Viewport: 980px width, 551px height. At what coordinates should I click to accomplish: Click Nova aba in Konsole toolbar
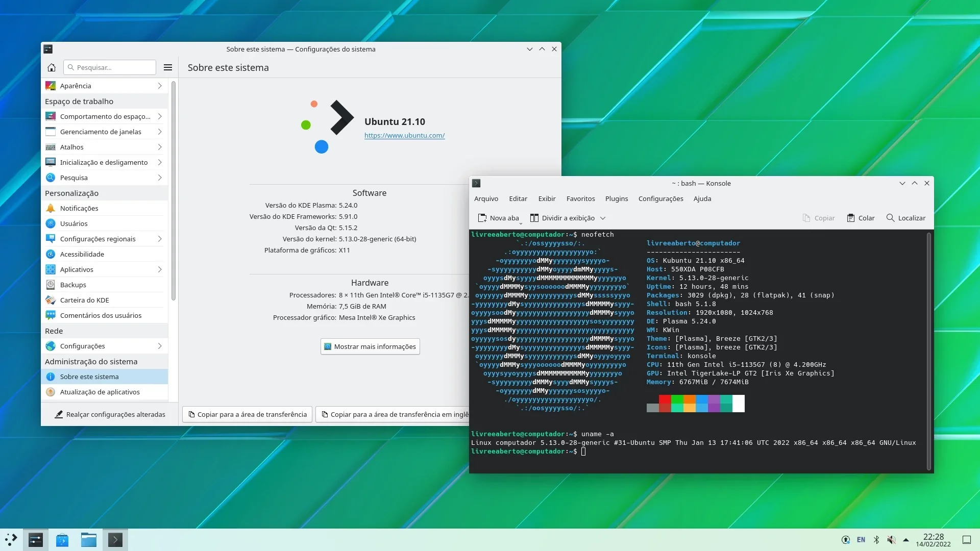tap(499, 218)
